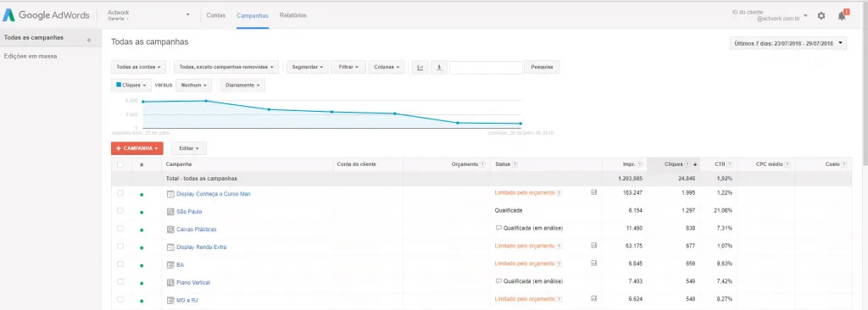
Task: Check the box for MG e RJ campaign
Action: click(x=120, y=300)
